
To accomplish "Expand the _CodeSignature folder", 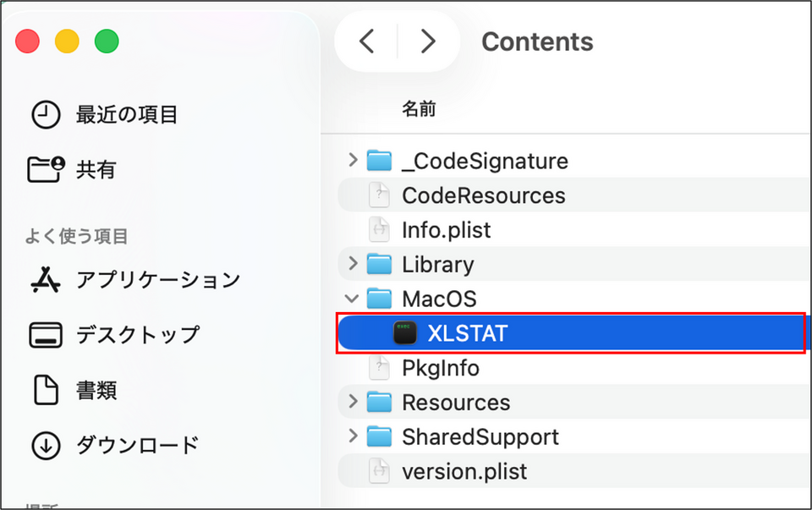I will tap(353, 161).
